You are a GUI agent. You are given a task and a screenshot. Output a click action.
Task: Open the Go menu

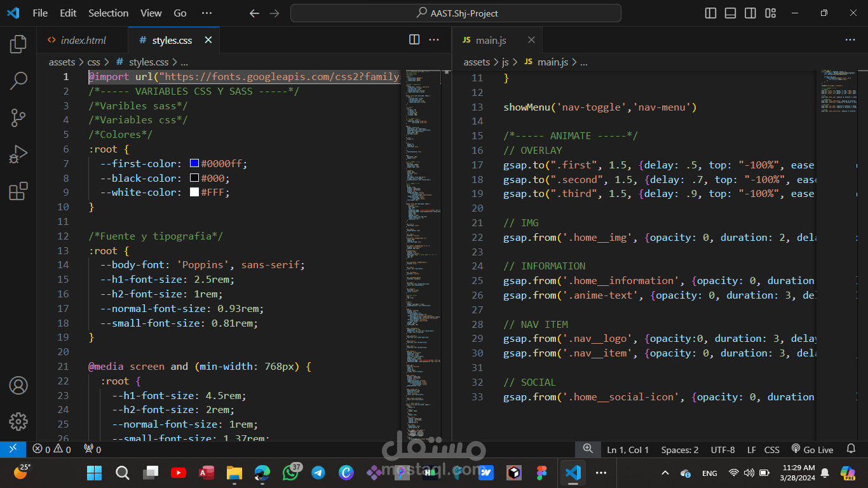[x=180, y=13]
